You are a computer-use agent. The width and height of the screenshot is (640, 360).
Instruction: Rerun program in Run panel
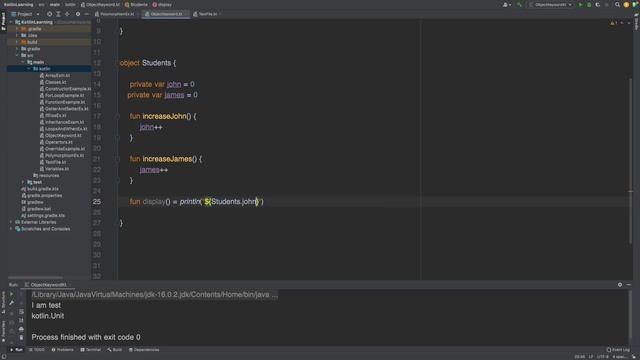coord(11,294)
